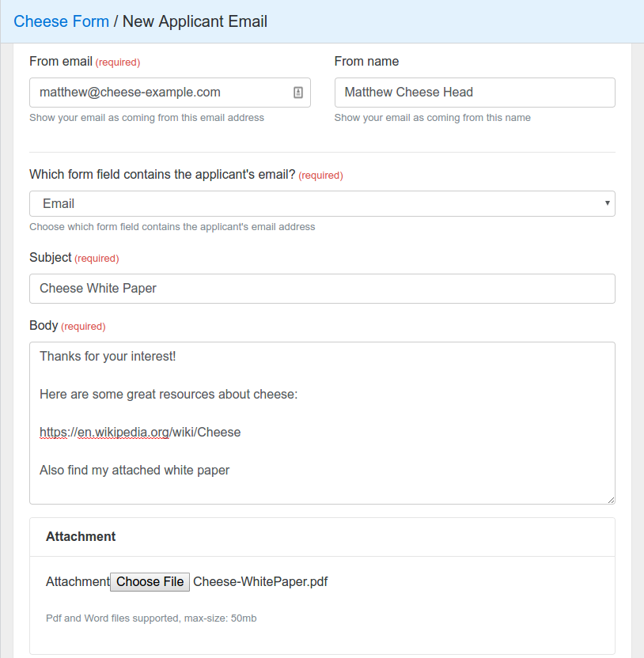644x658 pixels.
Task: Click the 'Body' field label
Action: (44, 325)
